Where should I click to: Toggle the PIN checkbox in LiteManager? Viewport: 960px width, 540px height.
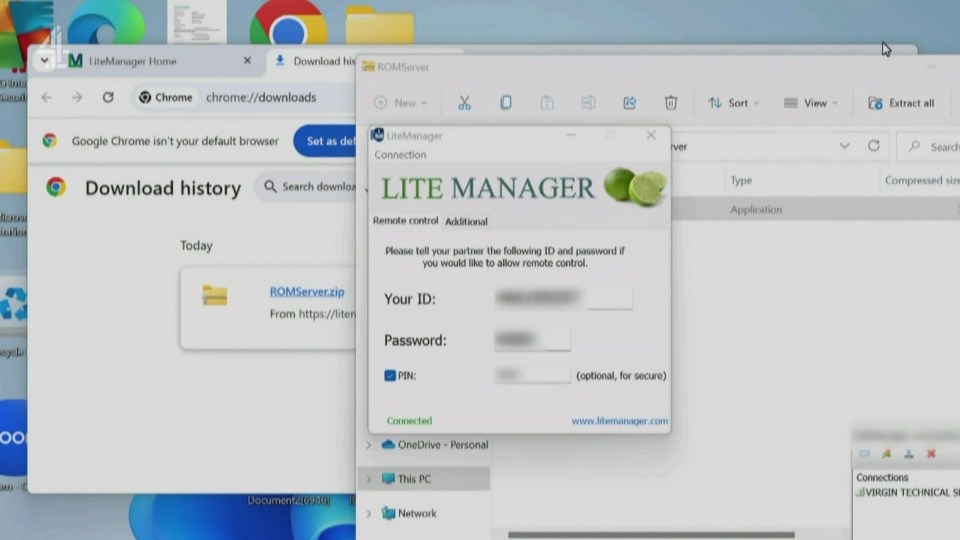click(390, 375)
